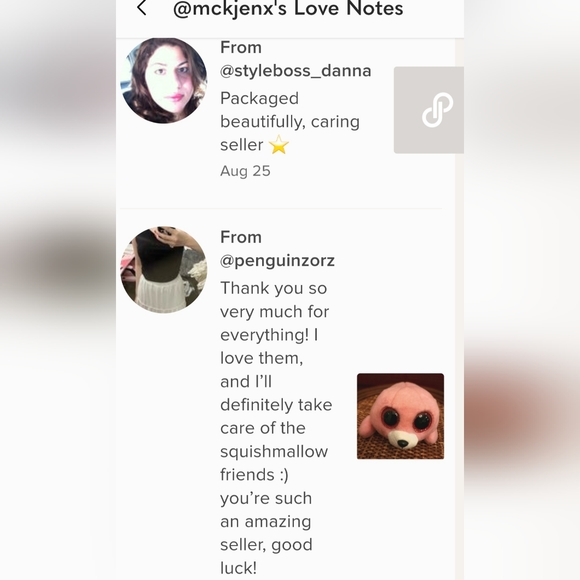Select the 'Packaged beautifully, caring seller' note
The height and width of the screenshot is (580, 580).
click(x=290, y=122)
